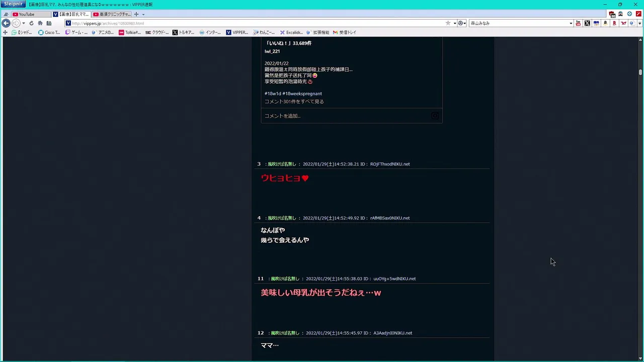Select the active VIPPER 巨乳ママ tab

click(71, 14)
